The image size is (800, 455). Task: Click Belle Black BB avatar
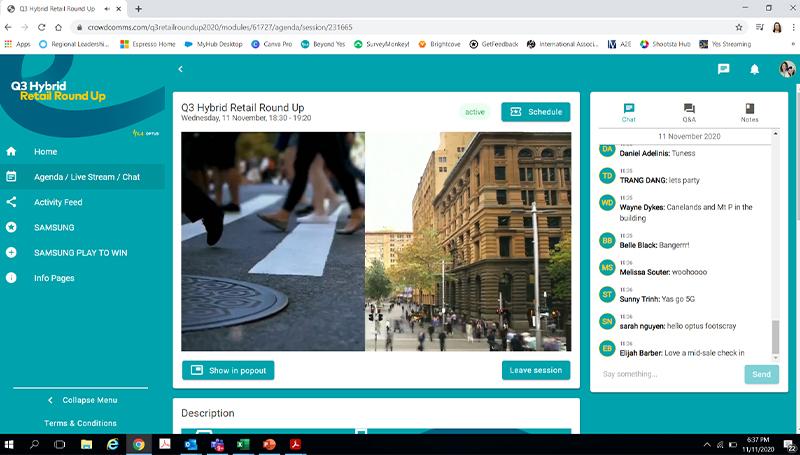point(607,241)
